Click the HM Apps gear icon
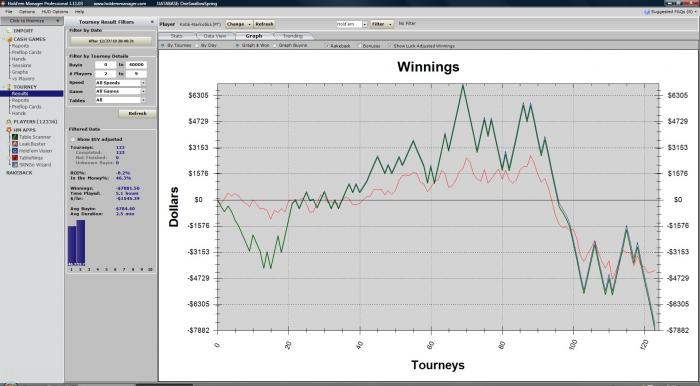Viewport: 700px width, 386px height. tap(9, 130)
